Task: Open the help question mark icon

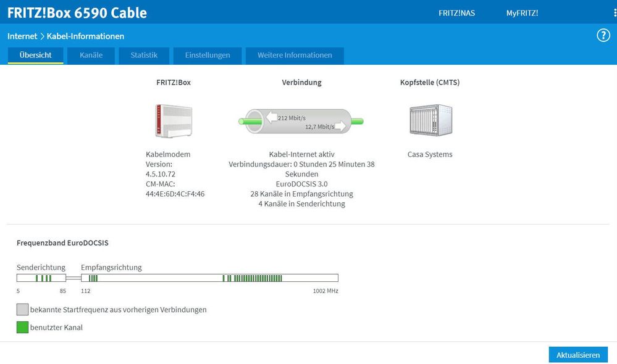Action: click(603, 35)
